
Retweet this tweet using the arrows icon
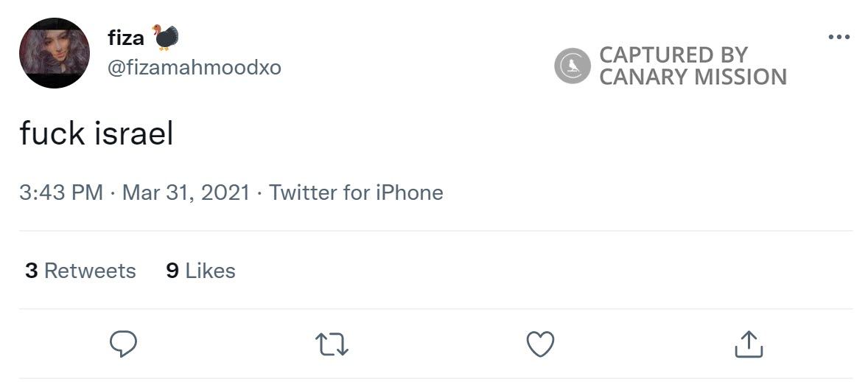point(332,344)
